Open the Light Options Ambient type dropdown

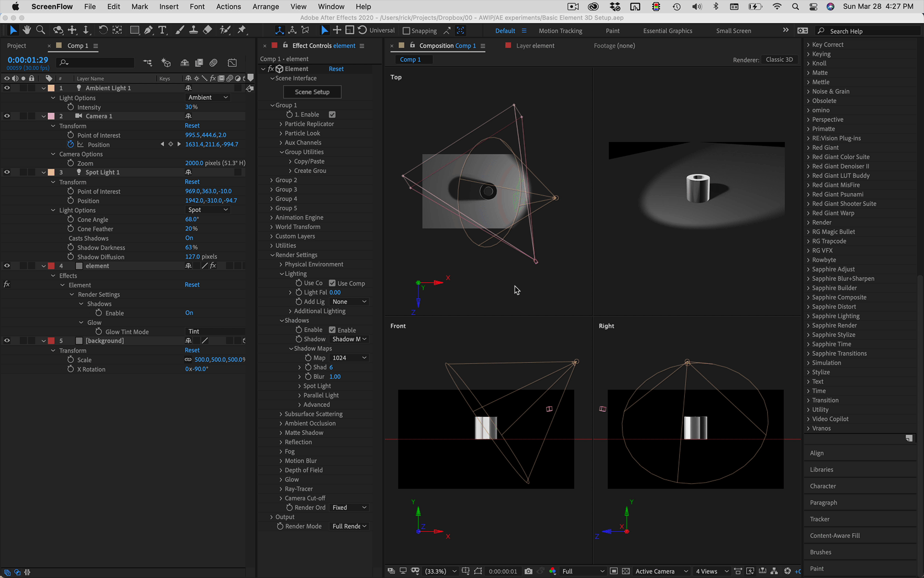click(208, 97)
